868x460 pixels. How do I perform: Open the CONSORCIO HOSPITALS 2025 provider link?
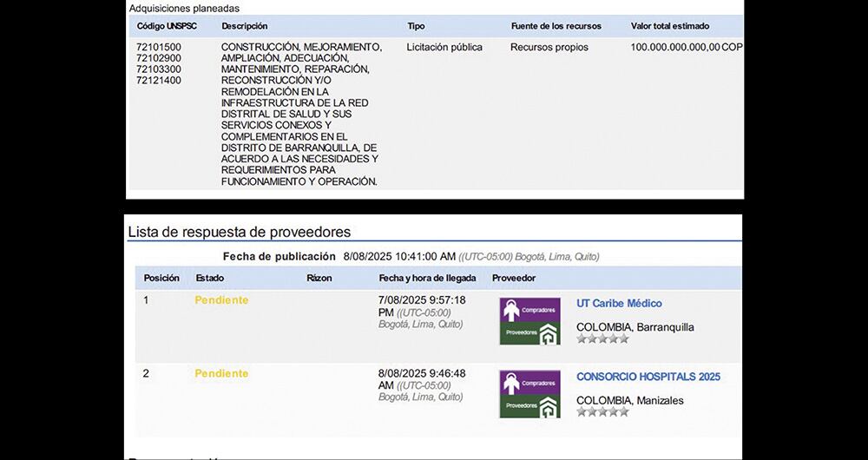click(x=648, y=377)
